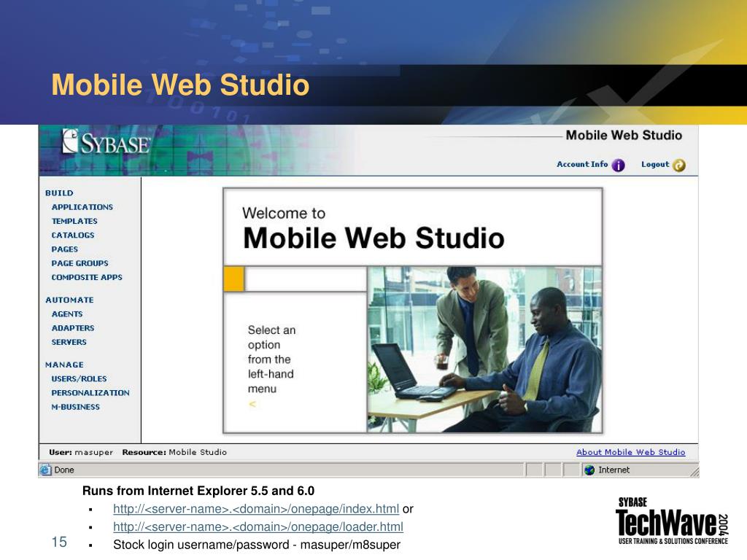Open Page Groups menu entry

(x=80, y=263)
